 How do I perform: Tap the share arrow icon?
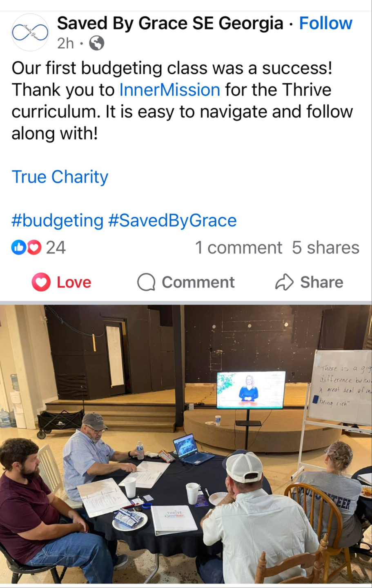285,282
